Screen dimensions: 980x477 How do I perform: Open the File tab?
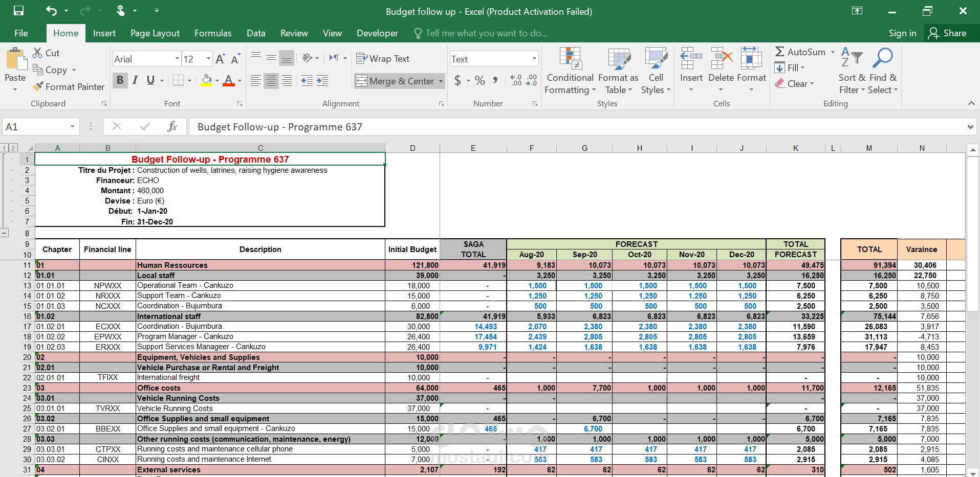pyautogui.click(x=21, y=33)
